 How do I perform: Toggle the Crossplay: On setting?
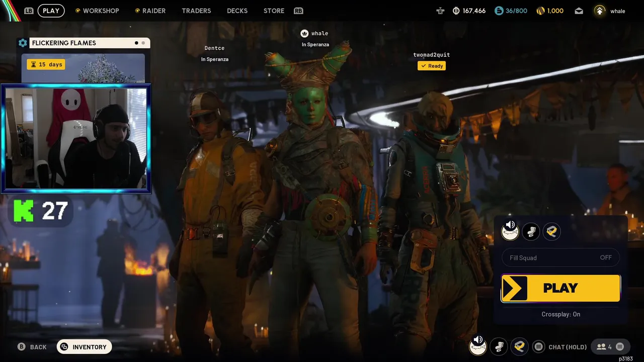point(560,314)
